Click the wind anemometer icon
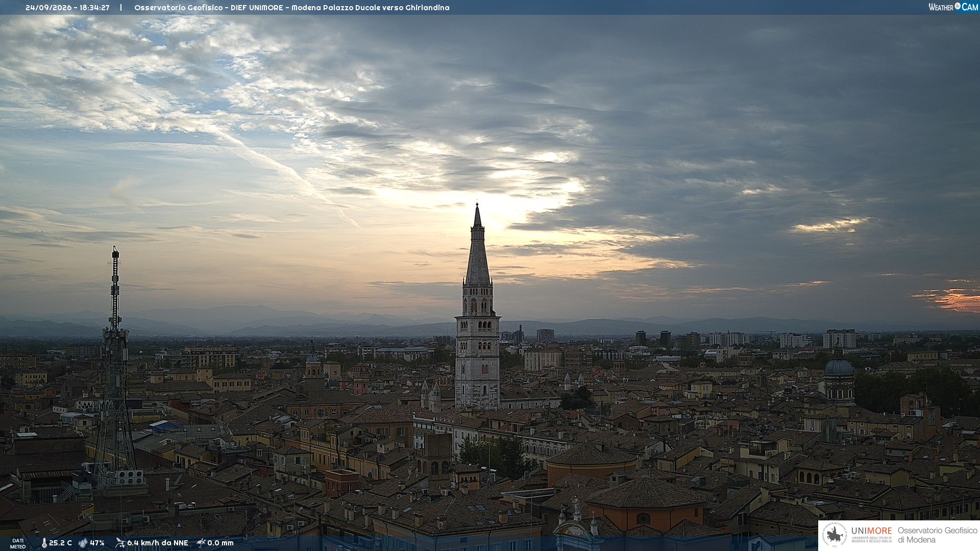Viewport: 980px width, 551px height. (x=120, y=543)
